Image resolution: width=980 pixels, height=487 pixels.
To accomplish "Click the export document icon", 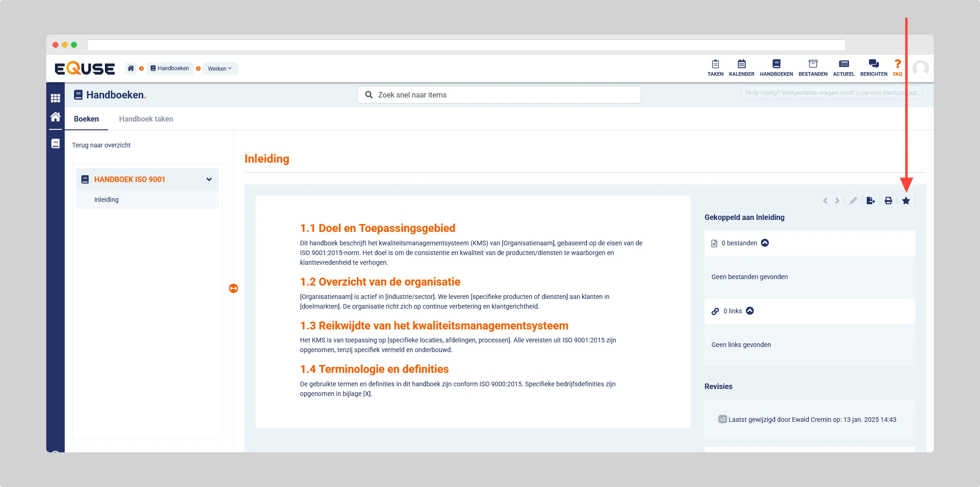I will coord(870,201).
